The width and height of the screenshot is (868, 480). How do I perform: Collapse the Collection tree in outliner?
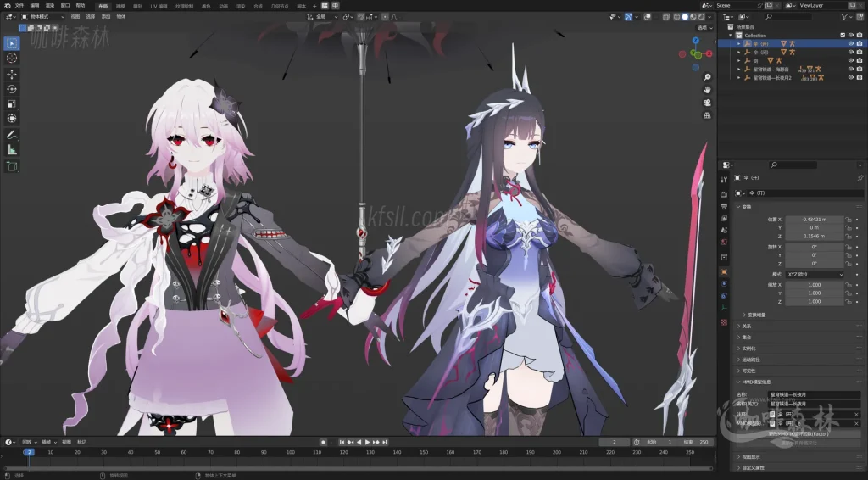pyautogui.click(x=731, y=36)
